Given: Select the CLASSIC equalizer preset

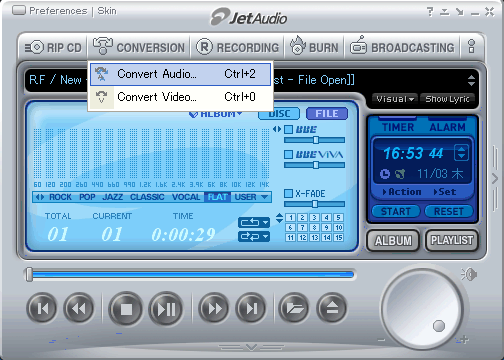Looking at the screenshot, I should (x=147, y=197).
